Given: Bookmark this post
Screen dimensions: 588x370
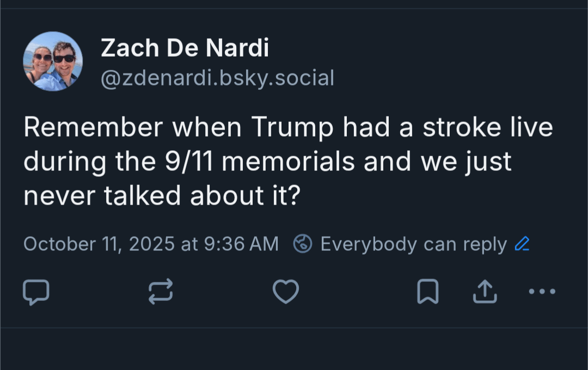Looking at the screenshot, I should click(x=427, y=292).
